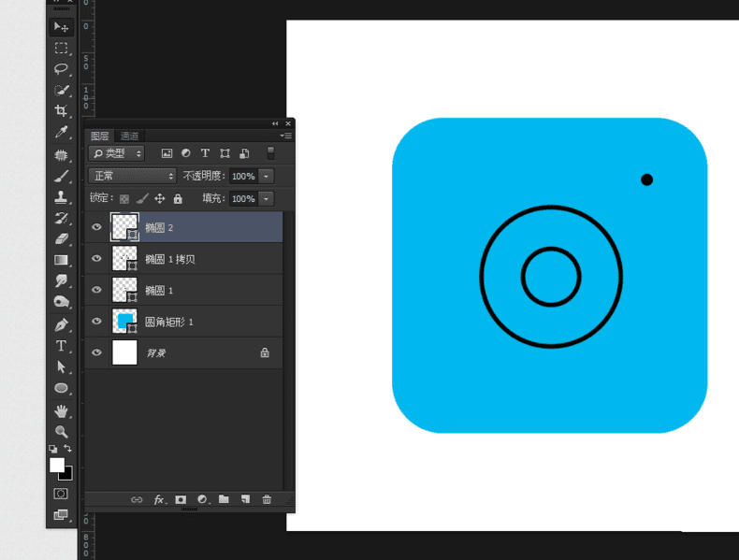
Task: Collapse the layers panel to icons
Action: (x=275, y=123)
